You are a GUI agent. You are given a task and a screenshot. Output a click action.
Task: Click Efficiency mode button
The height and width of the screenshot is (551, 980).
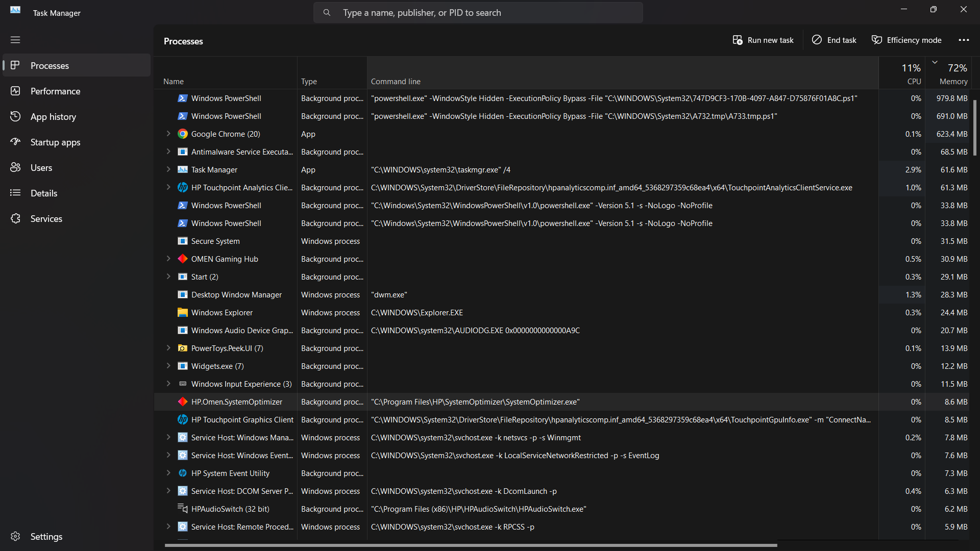click(x=906, y=40)
